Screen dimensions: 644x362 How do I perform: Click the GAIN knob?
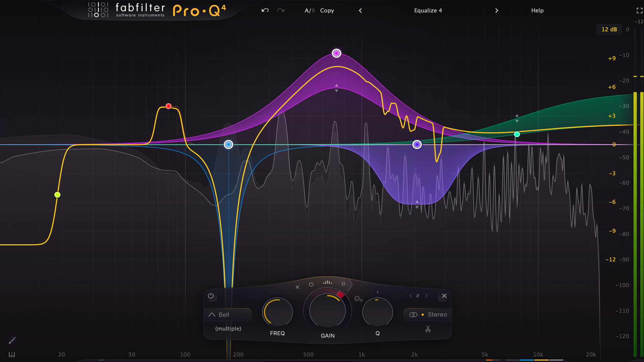[327, 311]
